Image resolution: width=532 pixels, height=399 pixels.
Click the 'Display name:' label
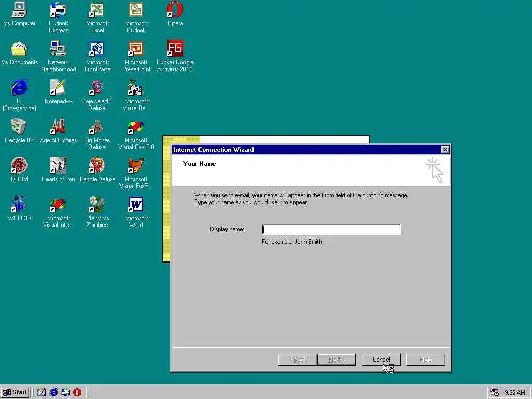(x=227, y=229)
